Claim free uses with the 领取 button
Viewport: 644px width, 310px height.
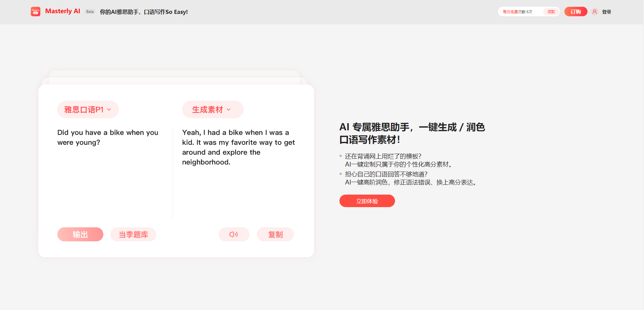551,12
